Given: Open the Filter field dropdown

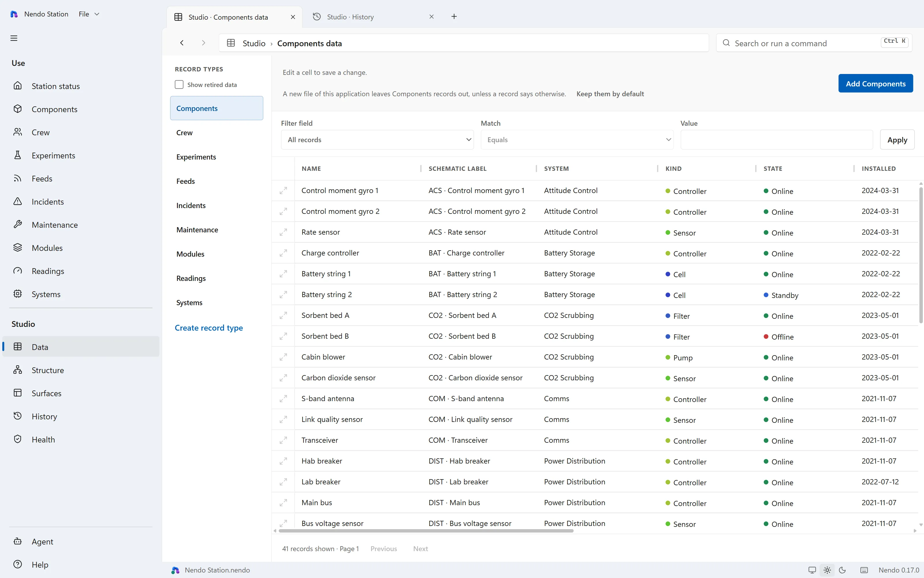Looking at the screenshot, I should [x=377, y=140].
